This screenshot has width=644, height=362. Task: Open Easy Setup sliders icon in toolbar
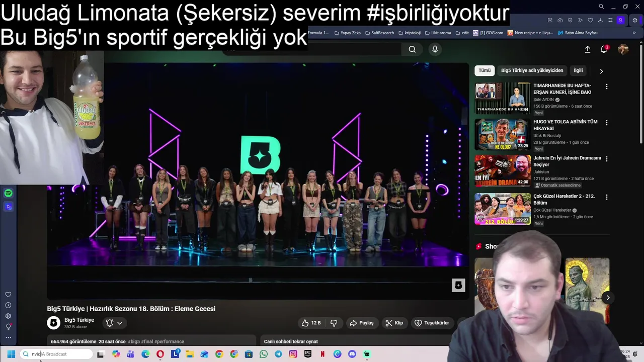coord(610,20)
